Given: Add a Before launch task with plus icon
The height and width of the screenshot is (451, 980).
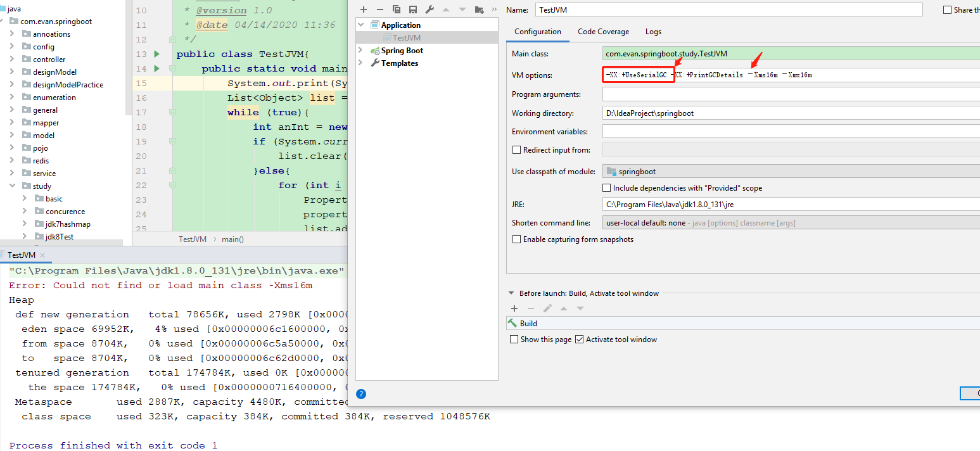Looking at the screenshot, I should point(514,308).
